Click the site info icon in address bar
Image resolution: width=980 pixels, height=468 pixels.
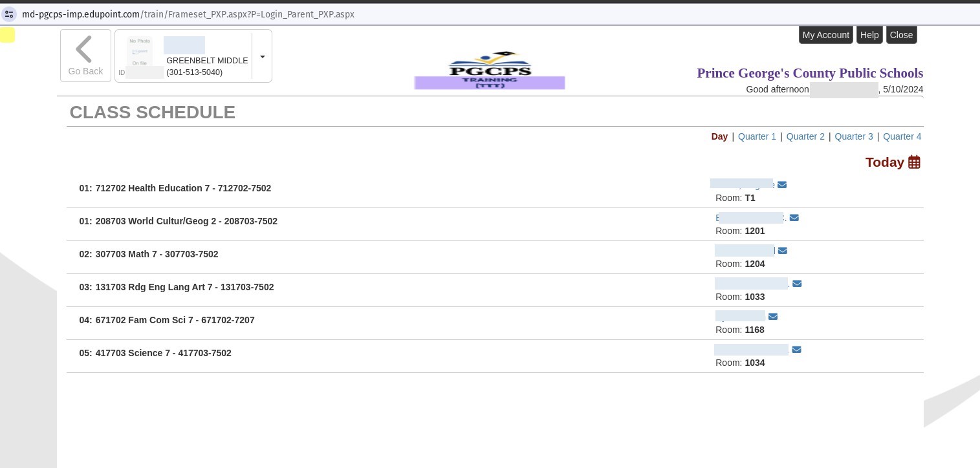click(x=9, y=14)
